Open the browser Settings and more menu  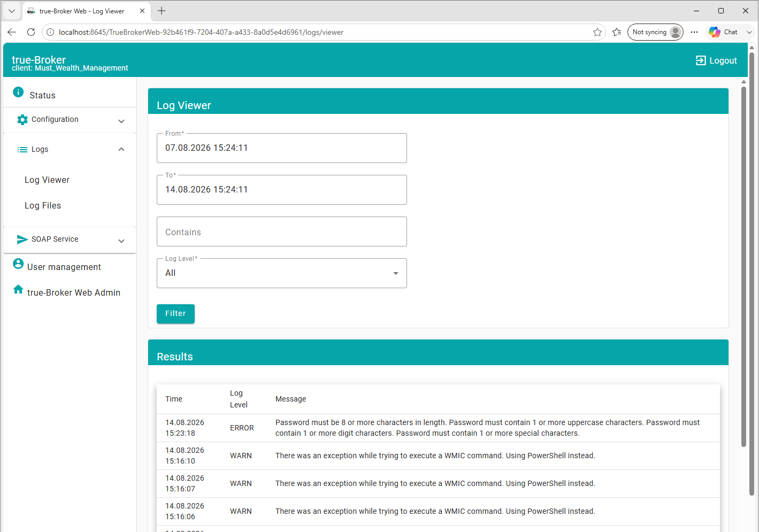coord(694,32)
